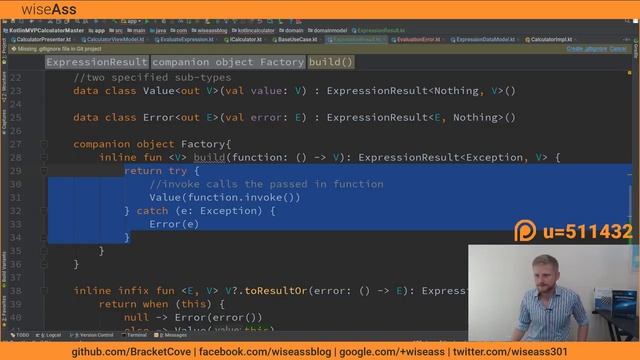The width and height of the screenshot is (640, 360).
Task: Switch to ICalculator.kt tab
Action: click(243, 40)
